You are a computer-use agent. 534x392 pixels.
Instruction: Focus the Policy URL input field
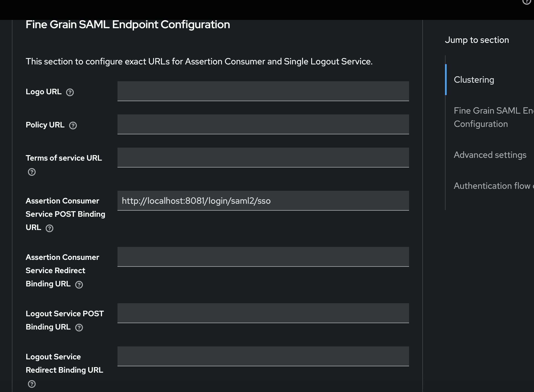[x=263, y=124]
